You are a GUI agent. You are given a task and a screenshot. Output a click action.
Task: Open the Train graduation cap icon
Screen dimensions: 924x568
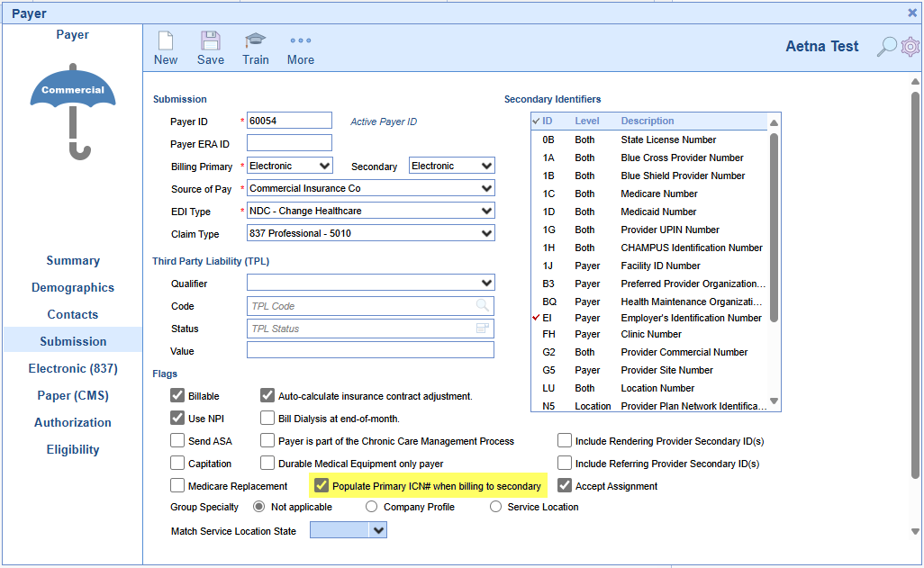[x=255, y=41]
